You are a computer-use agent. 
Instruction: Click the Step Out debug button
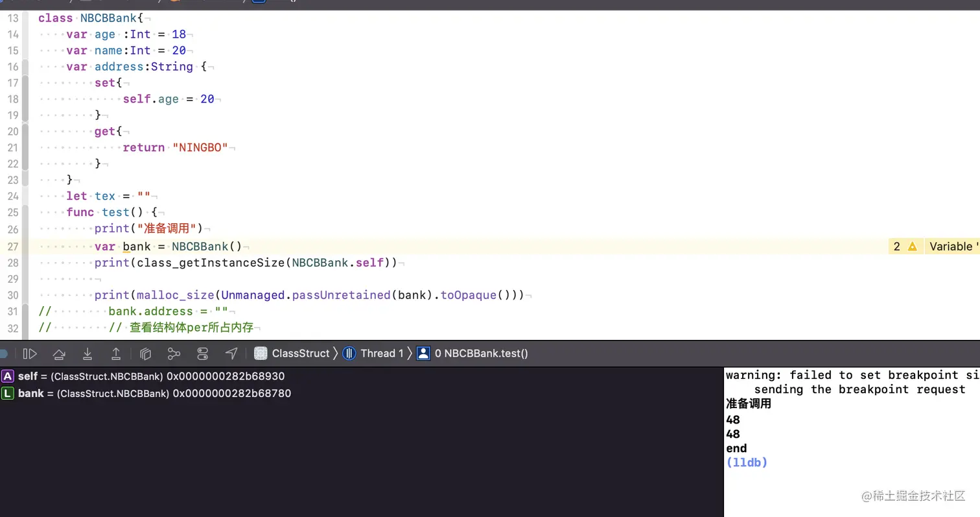click(116, 354)
